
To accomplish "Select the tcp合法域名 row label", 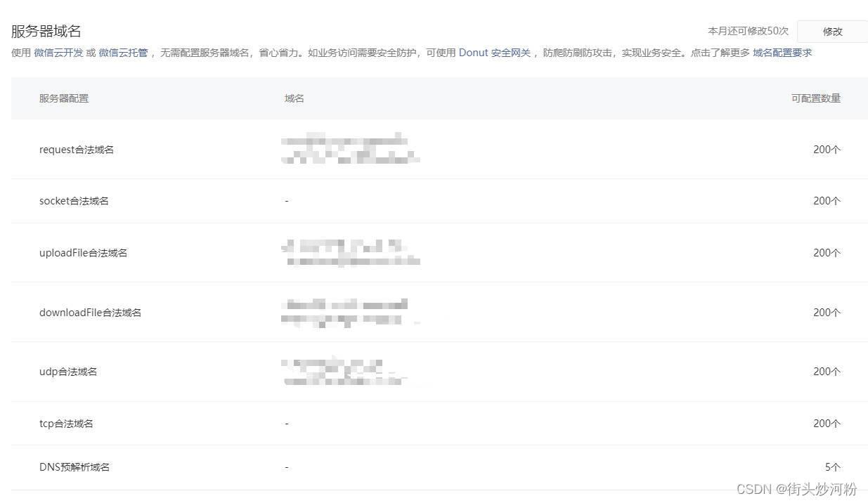I will (x=66, y=424).
